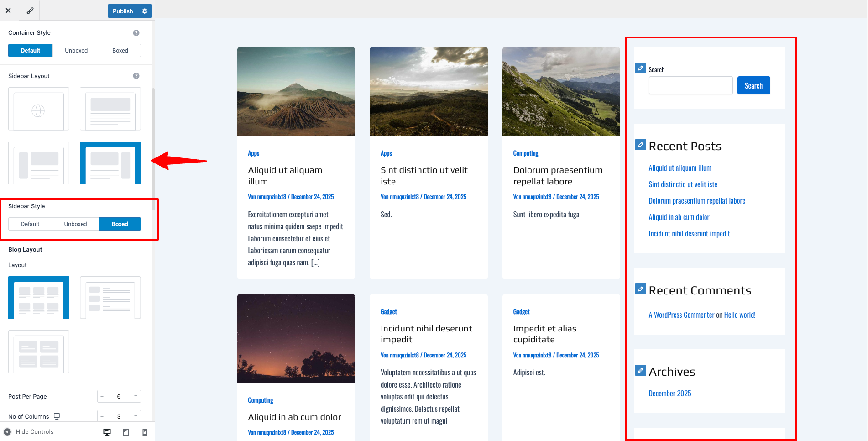Set Container Style to Boxed
Viewport: 868px width, 441px height.
coord(120,51)
